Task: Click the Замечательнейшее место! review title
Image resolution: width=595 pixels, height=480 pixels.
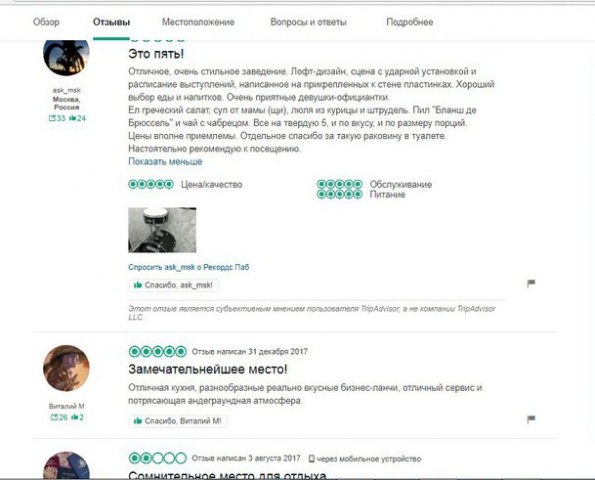Action: pos(208,369)
